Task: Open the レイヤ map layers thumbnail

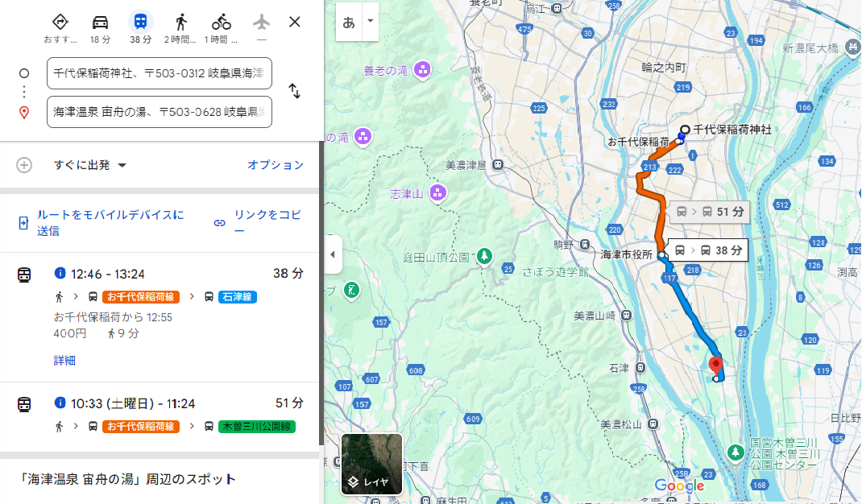Action: click(x=372, y=465)
